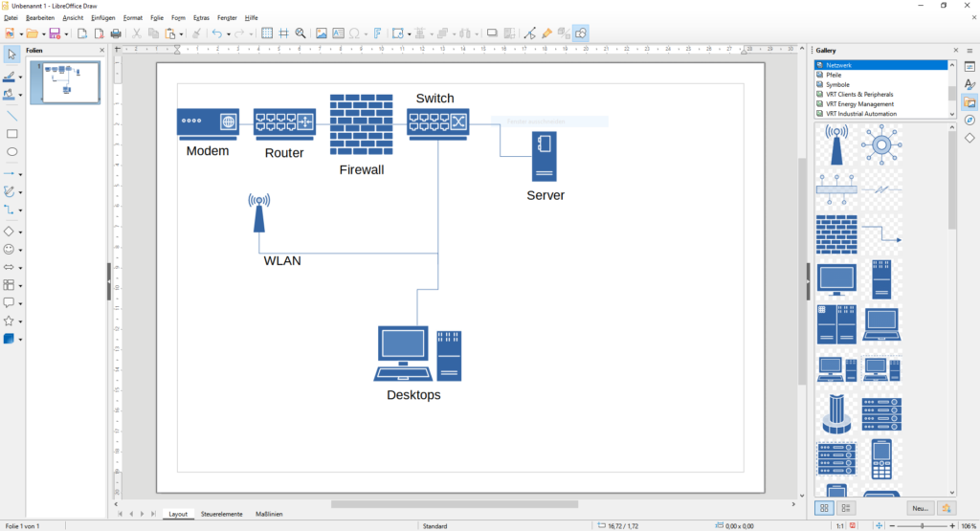Image resolution: width=980 pixels, height=531 pixels.
Task: Toggle grid display in toolbar
Action: [267, 33]
